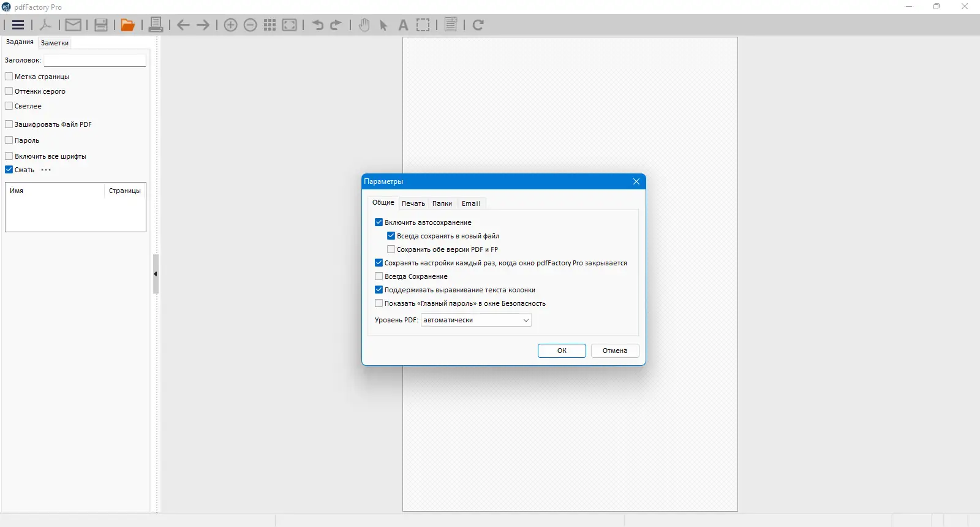Image resolution: width=980 pixels, height=527 pixels.
Task: Select the text tool A icon
Action: (x=403, y=25)
